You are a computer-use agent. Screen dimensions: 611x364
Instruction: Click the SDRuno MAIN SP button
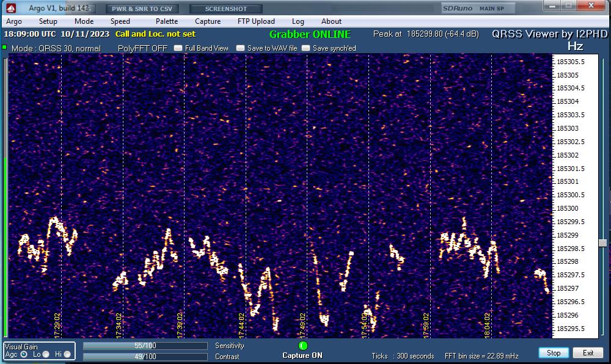coord(478,8)
